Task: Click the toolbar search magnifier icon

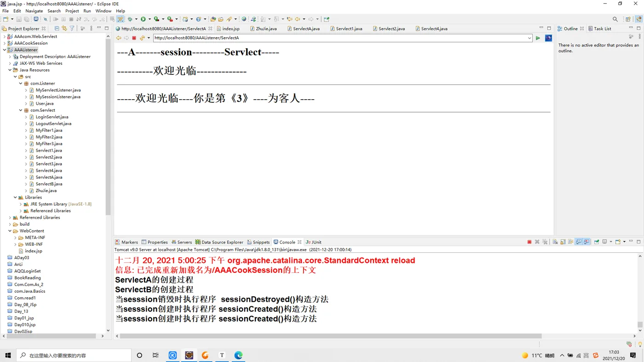Action: click(x=615, y=19)
